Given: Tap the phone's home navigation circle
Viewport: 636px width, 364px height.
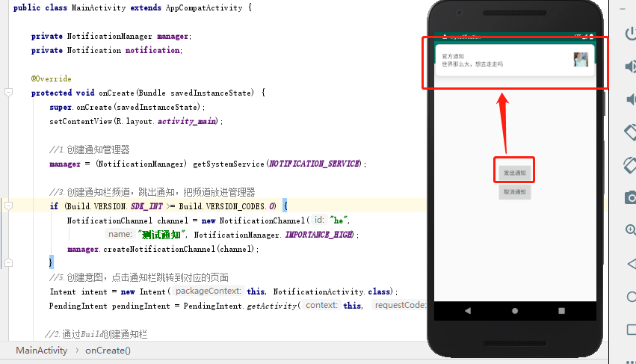Looking at the screenshot, I should [515, 311].
